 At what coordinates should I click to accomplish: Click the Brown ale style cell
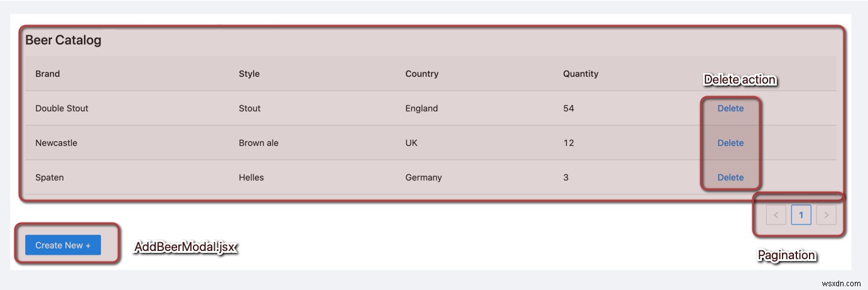[258, 143]
